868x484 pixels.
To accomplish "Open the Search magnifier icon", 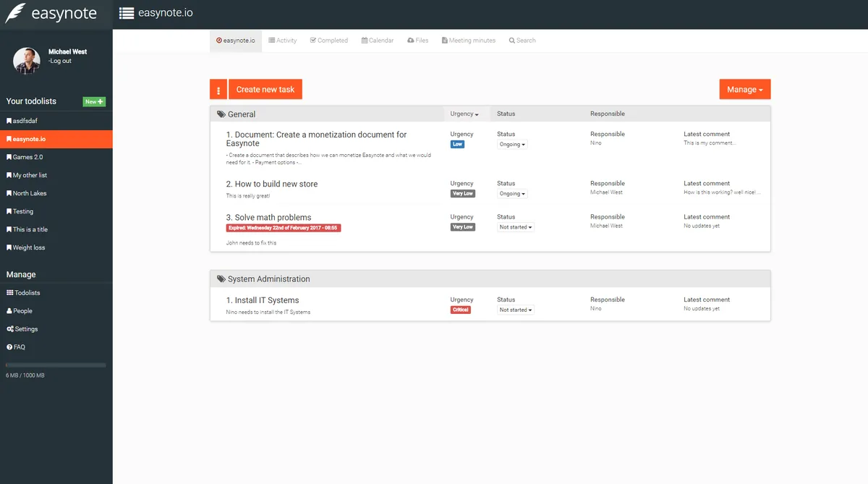I will [x=511, y=40].
